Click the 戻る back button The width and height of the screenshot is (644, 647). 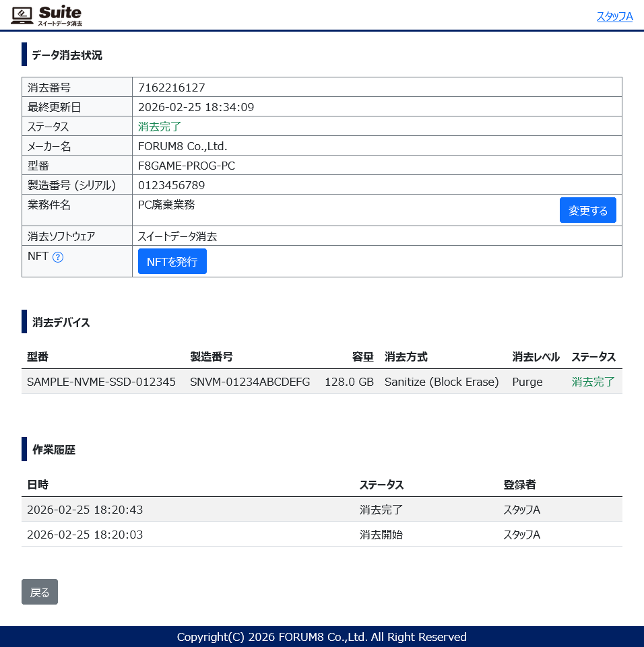40,592
